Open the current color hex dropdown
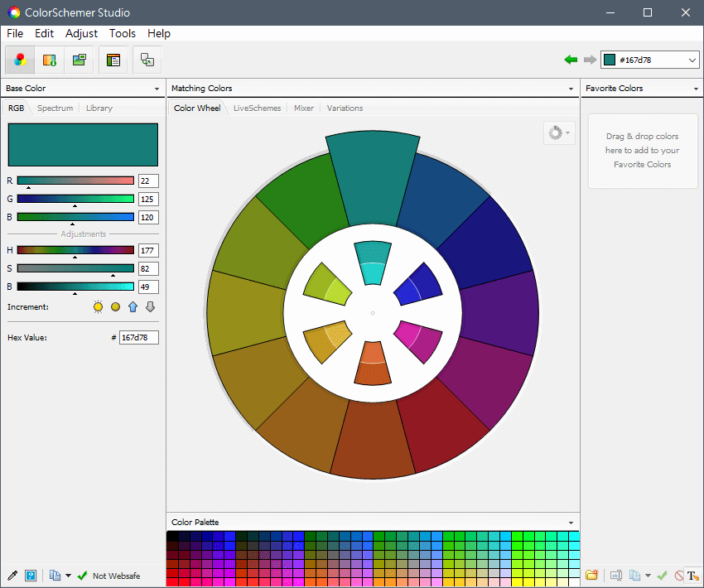 coord(692,60)
